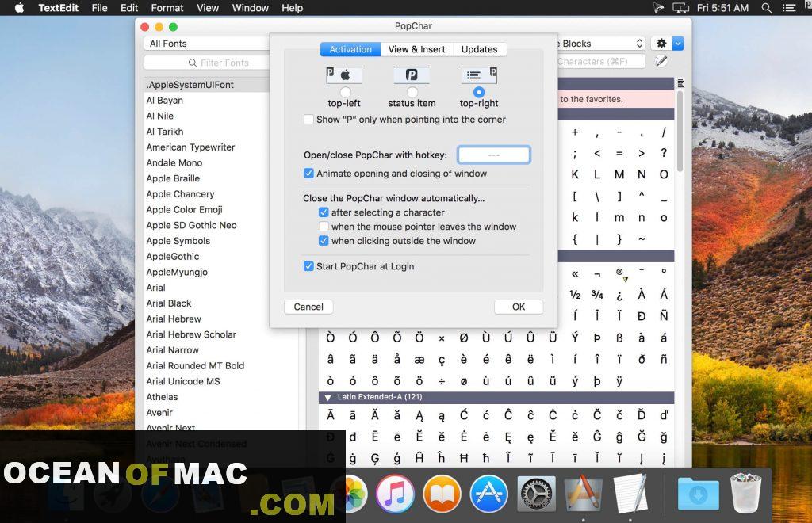The width and height of the screenshot is (812, 523).
Task: Collapse the Latin Extended-A section
Action: click(327, 397)
